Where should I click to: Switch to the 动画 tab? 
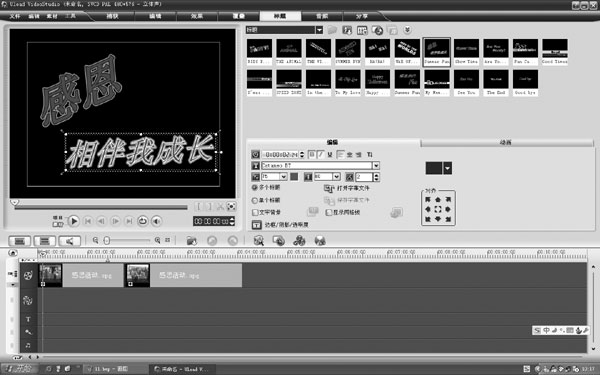pyautogui.click(x=507, y=142)
